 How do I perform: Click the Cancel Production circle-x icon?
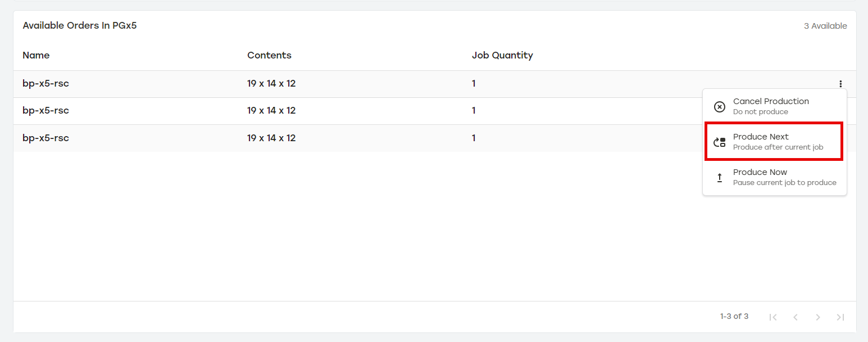click(x=719, y=107)
